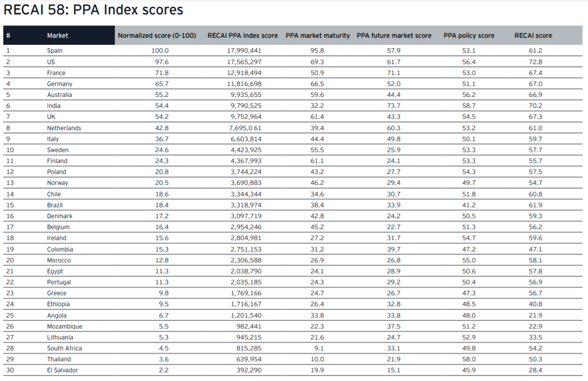Screen dimensions: 588x381
Task: Click the "Market" column header
Action: click(x=58, y=36)
